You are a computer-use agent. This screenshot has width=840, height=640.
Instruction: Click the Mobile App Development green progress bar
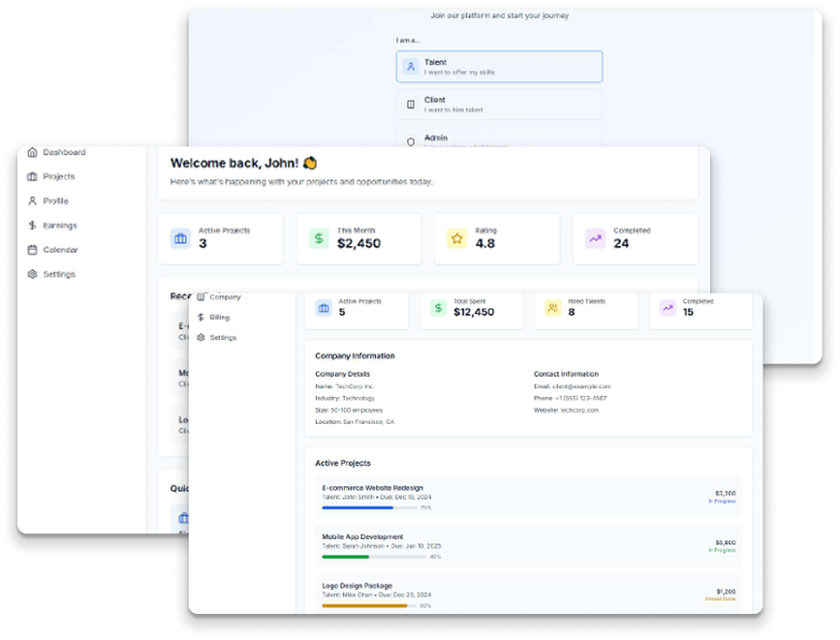pyautogui.click(x=369, y=557)
